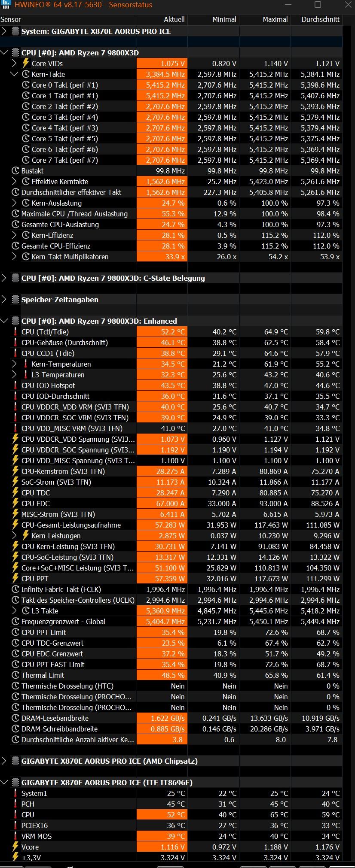
Task: Collapse the ITE IT8696E sensor group
Action: tap(4, 782)
